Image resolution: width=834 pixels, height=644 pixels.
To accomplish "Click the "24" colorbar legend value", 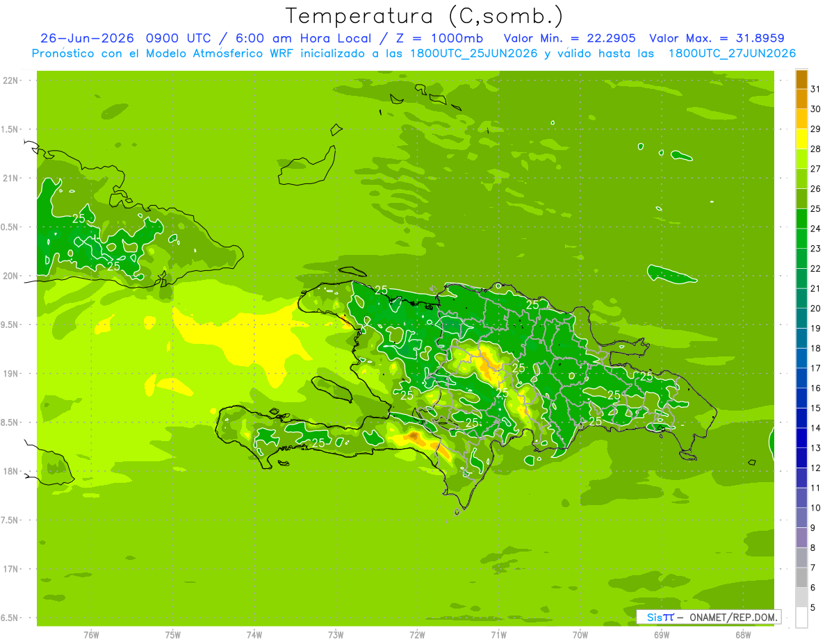I will tap(815, 229).
